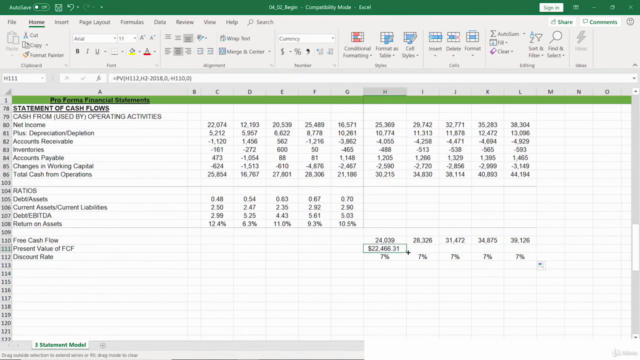The width and height of the screenshot is (640, 360).
Task: Click the Select All corner button
Action: [x=6, y=92]
